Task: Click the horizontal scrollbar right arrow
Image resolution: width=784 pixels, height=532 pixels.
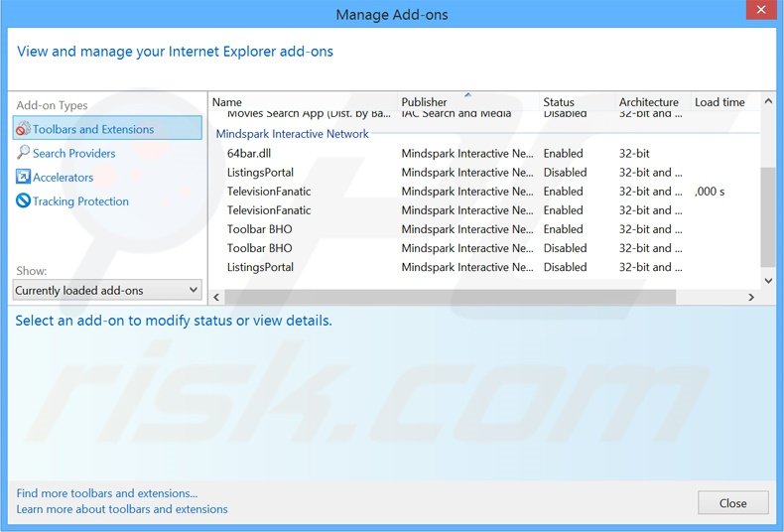Action: click(751, 298)
